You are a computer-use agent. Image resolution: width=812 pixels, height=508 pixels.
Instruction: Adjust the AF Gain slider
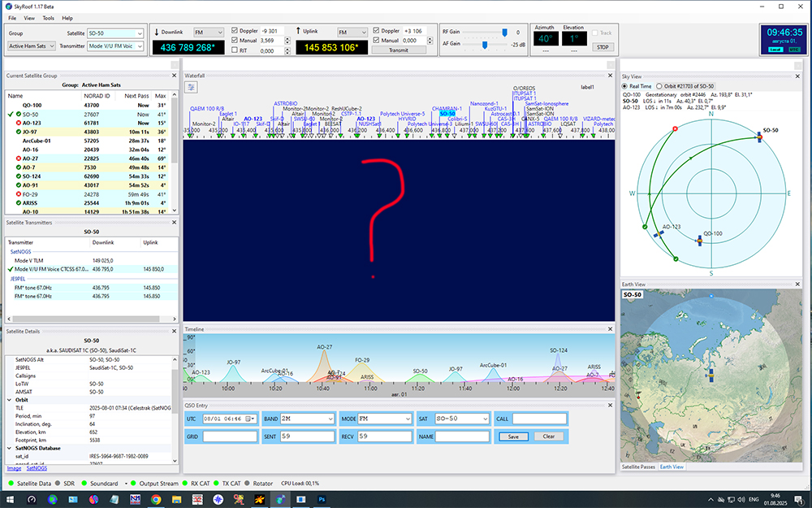[x=485, y=45]
